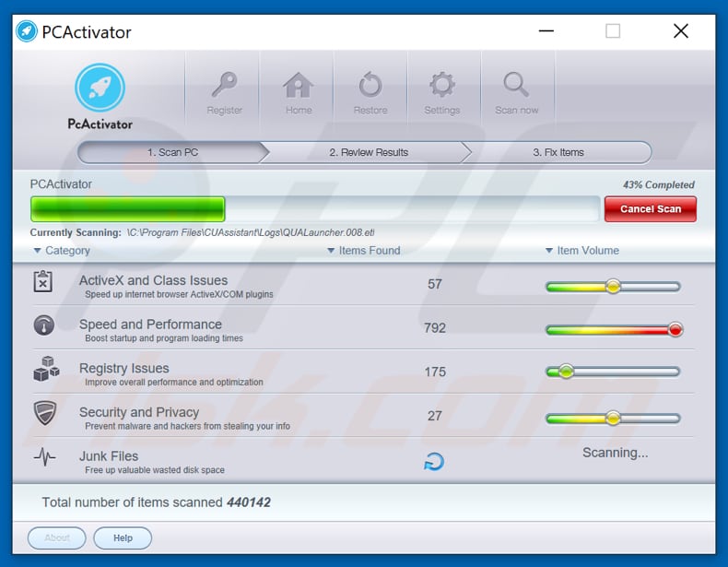Viewport: 728px width, 567px height.
Task: Click the 792 items found value
Action: (435, 328)
